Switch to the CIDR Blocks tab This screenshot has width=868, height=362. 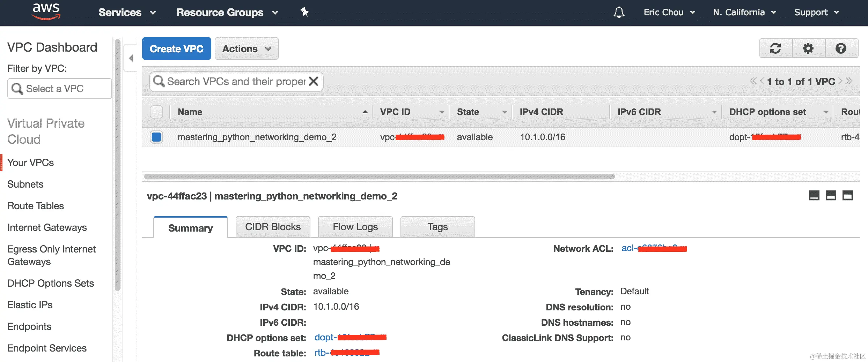(273, 227)
